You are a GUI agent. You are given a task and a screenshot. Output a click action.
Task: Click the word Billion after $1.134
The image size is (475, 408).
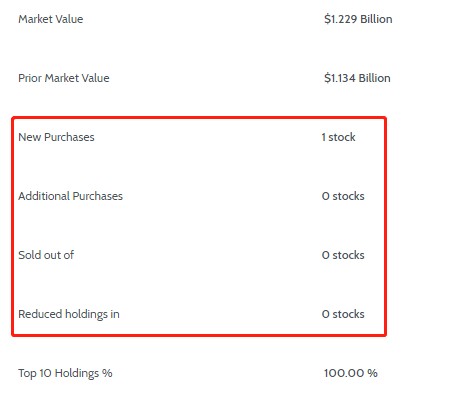[375, 78]
